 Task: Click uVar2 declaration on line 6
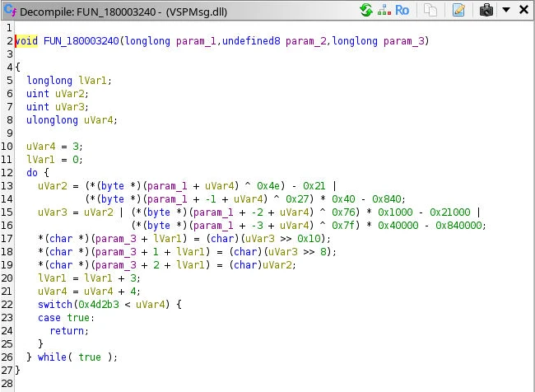pos(70,94)
